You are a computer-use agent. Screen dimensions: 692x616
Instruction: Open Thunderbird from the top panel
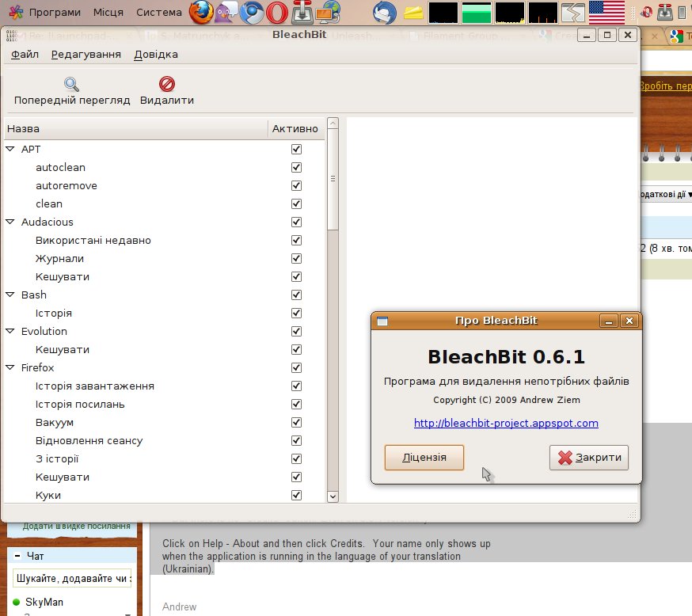[x=385, y=12]
